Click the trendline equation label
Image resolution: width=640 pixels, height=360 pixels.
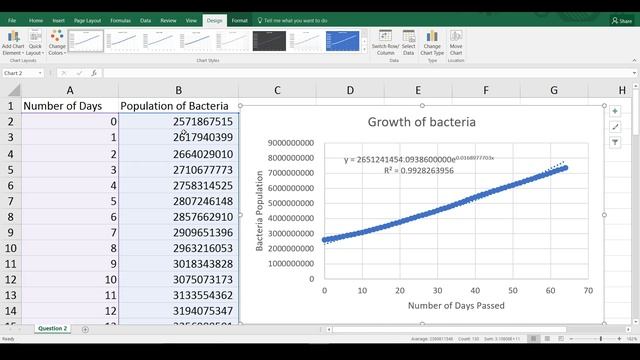pos(419,159)
